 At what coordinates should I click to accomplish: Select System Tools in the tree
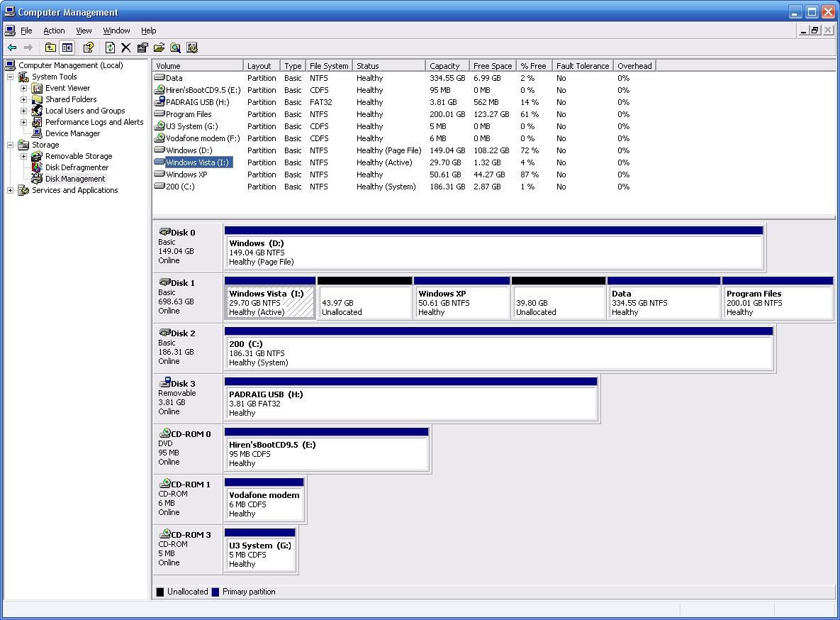point(54,77)
